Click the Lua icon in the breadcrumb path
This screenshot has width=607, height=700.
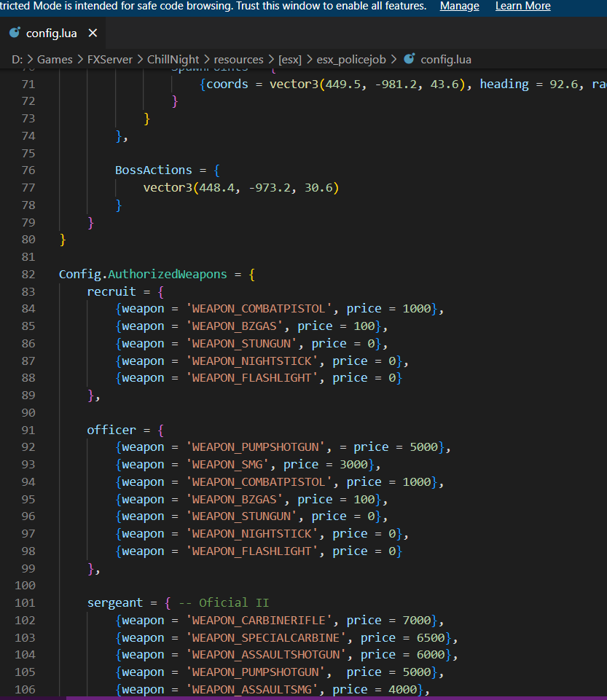pos(409,59)
